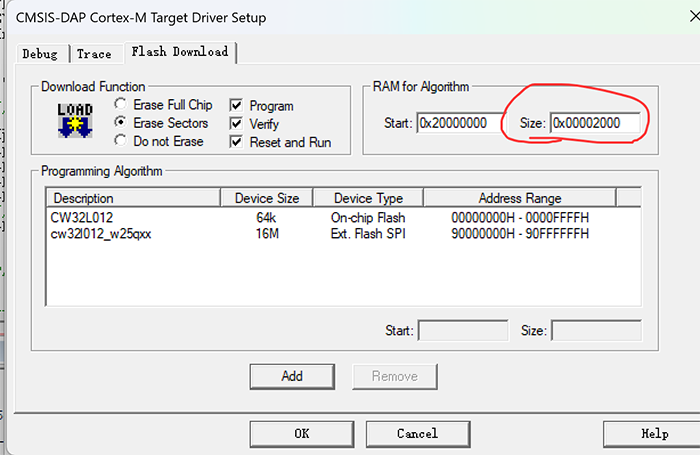The image size is (700, 455).
Task: Toggle the Program checkbox
Action: point(236,105)
